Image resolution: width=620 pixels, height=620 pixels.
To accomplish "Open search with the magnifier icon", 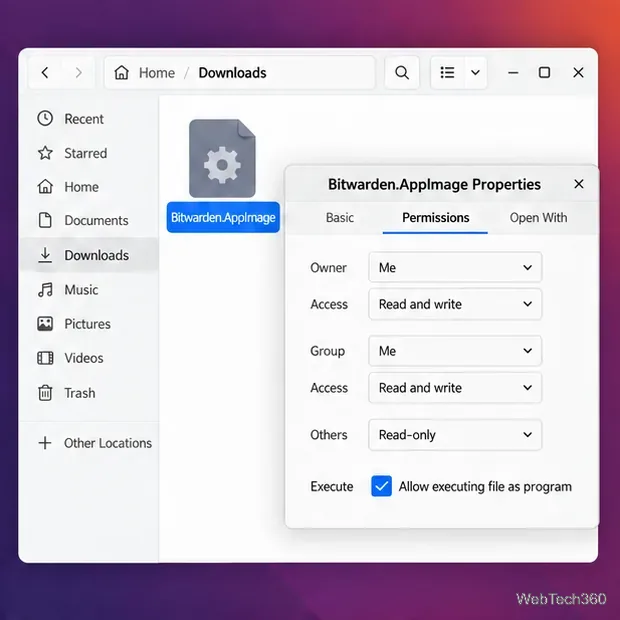I will (402, 72).
